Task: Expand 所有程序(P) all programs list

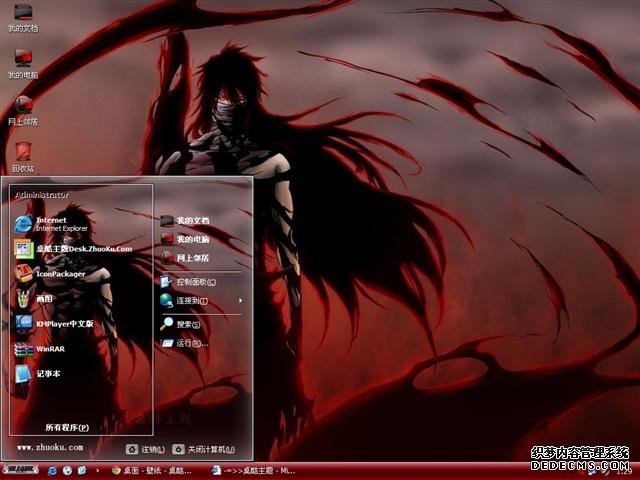Action: [x=67, y=427]
